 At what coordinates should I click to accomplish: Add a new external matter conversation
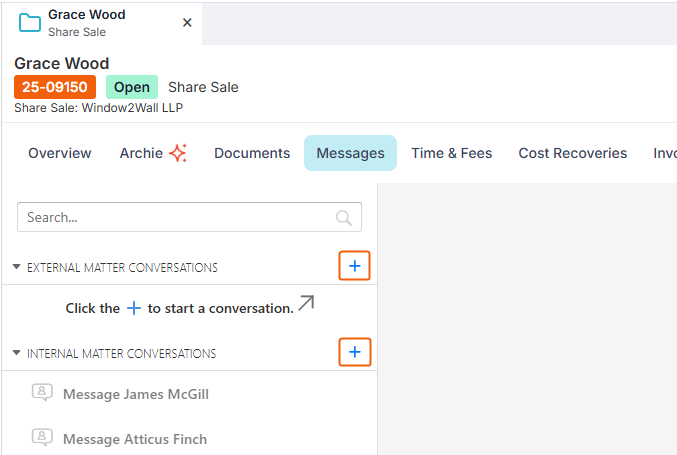[354, 265]
